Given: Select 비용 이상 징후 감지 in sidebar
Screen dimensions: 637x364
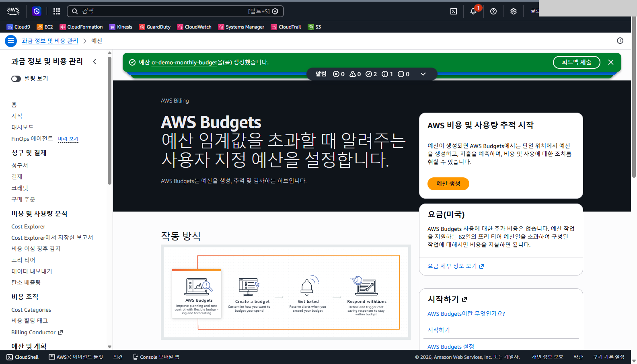Looking at the screenshot, I should [x=36, y=249].
